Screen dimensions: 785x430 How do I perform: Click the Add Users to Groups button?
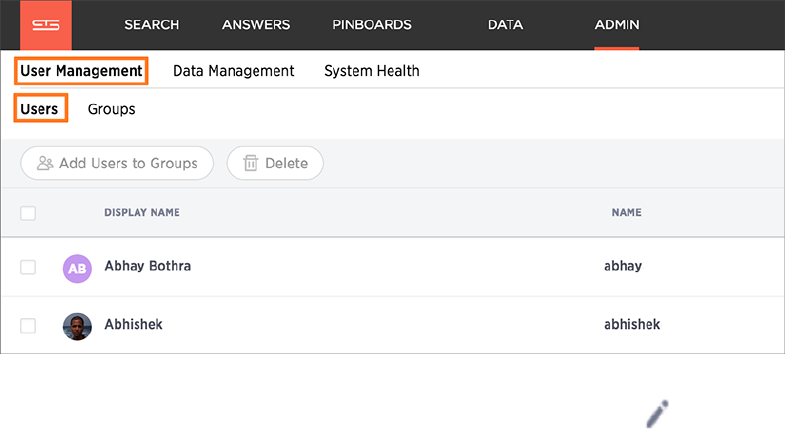click(117, 163)
